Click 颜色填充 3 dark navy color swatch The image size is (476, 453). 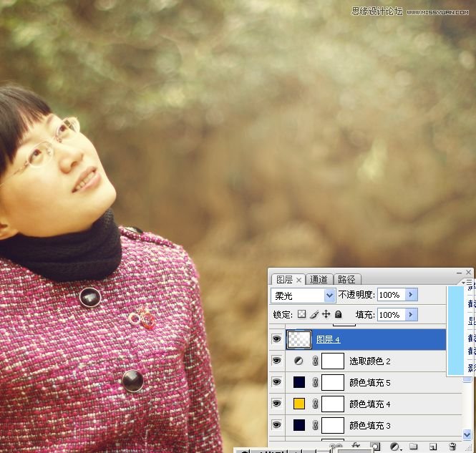pyautogui.click(x=299, y=425)
